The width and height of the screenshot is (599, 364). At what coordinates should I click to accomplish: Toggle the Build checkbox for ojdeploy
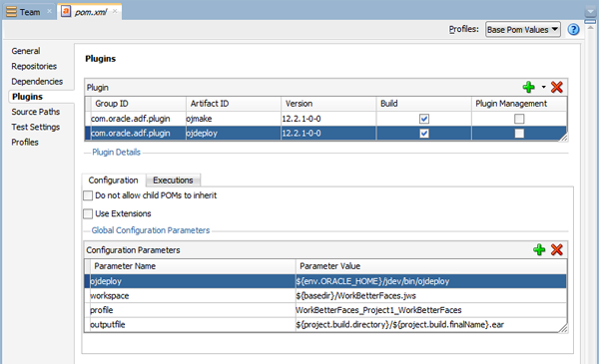[x=424, y=134]
